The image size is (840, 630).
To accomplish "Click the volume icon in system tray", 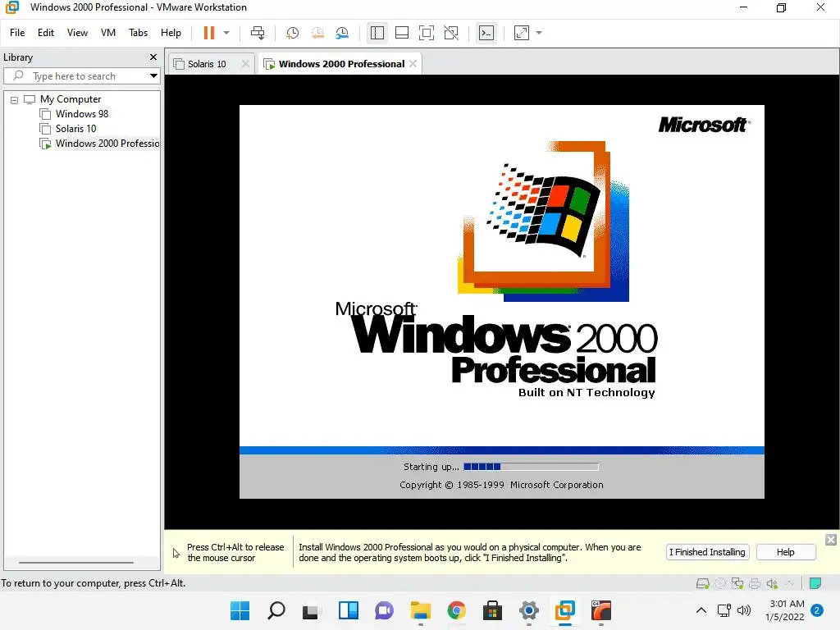I will (743, 610).
